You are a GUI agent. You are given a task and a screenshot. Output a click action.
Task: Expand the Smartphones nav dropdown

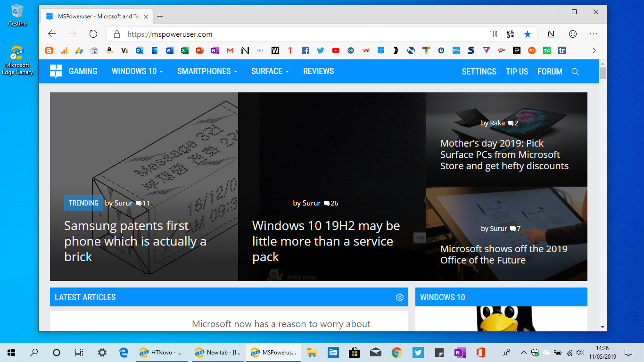click(x=207, y=71)
